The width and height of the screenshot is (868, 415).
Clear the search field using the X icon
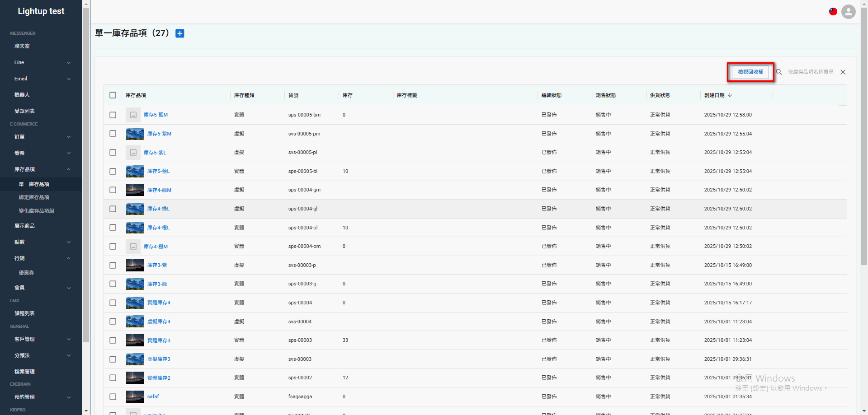click(843, 72)
